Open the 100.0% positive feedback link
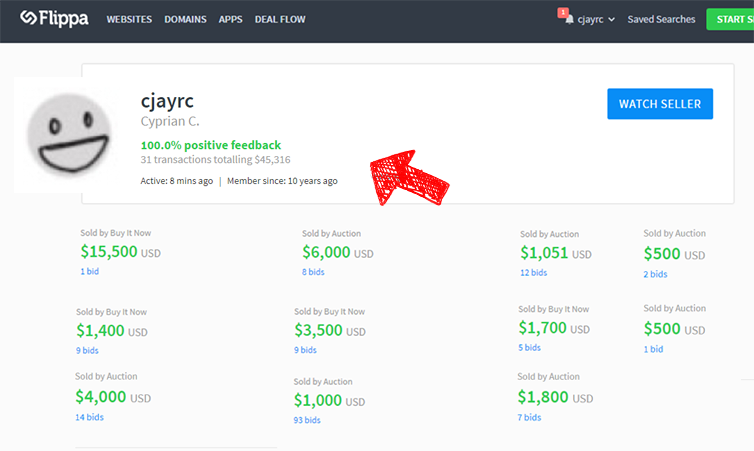 [x=211, y=145]
